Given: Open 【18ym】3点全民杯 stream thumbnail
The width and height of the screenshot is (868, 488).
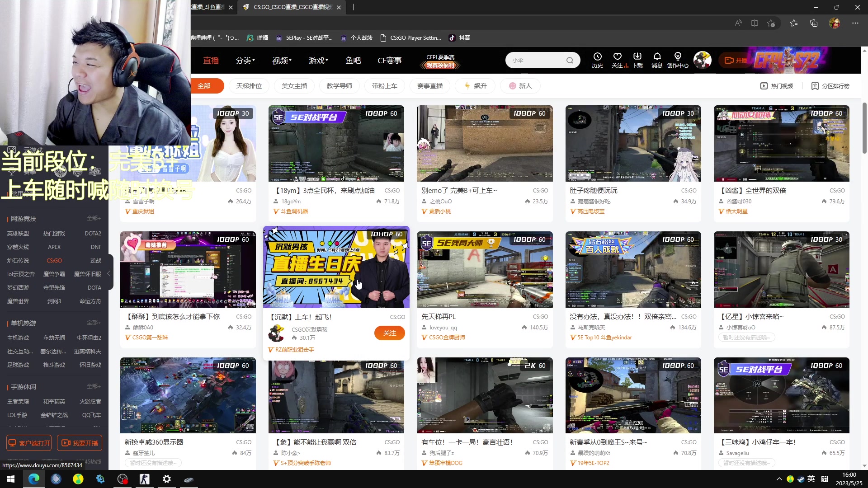Looking at the screenshot, I should tap(336, 144).
